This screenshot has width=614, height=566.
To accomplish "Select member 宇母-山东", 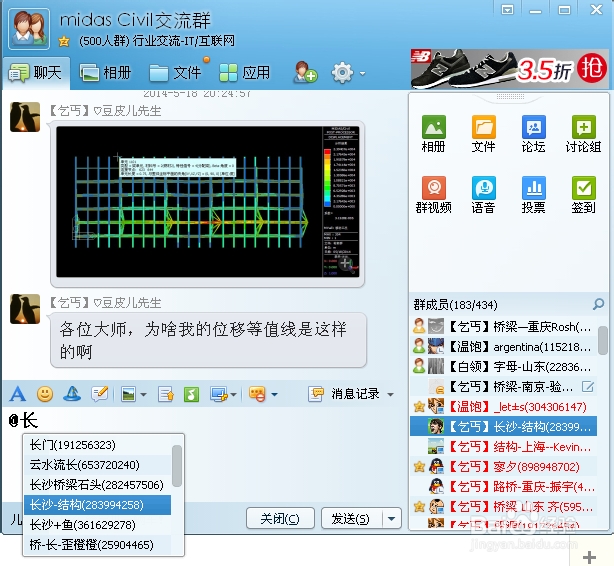I will pos(504,367).
